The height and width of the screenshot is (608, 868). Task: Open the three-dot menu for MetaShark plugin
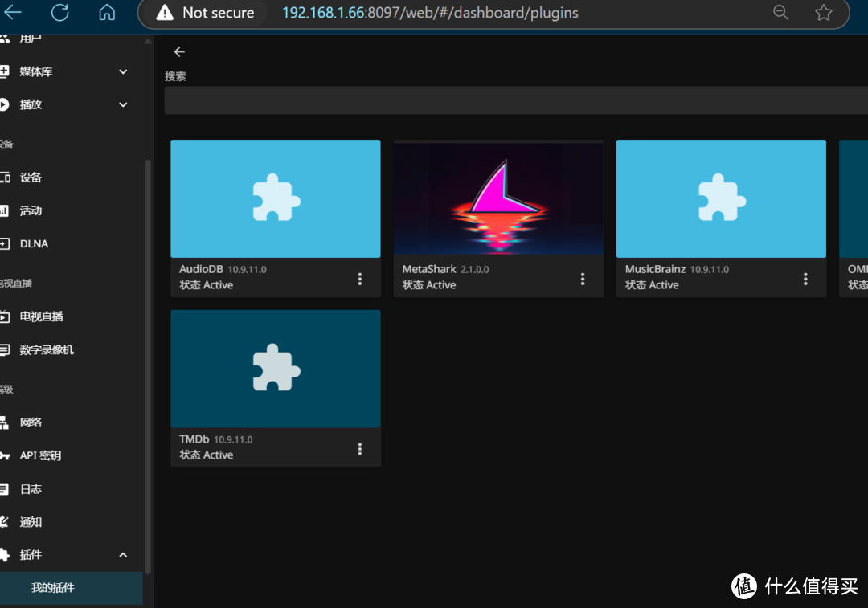pyautogui.click(x=583, y=279)
